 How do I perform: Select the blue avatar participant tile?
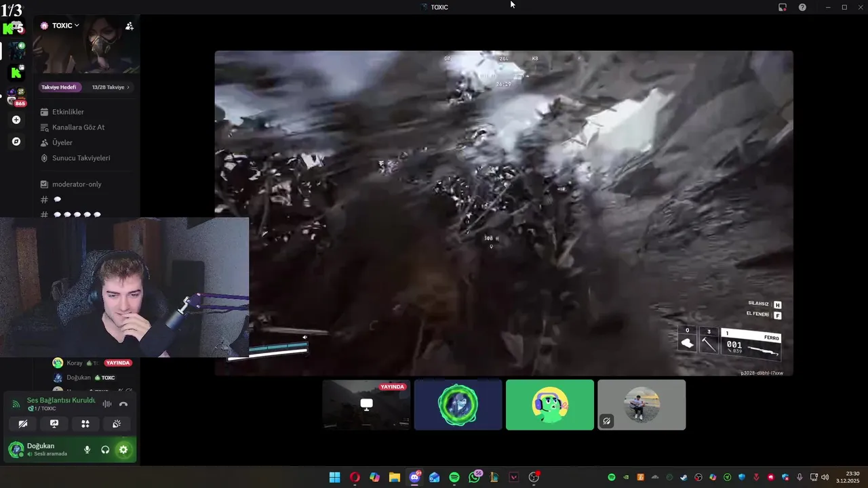click(458, 405)
